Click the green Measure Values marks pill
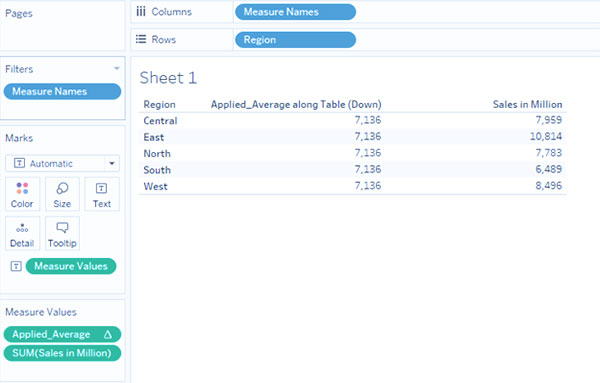Viewport: 600px width, 383px height. click(71, 266)
